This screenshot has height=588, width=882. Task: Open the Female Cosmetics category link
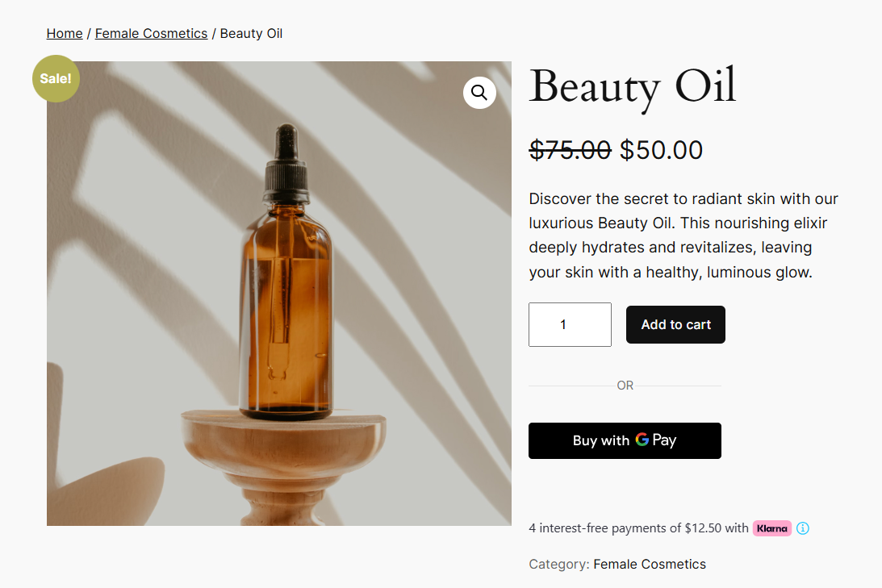point(650,564)
